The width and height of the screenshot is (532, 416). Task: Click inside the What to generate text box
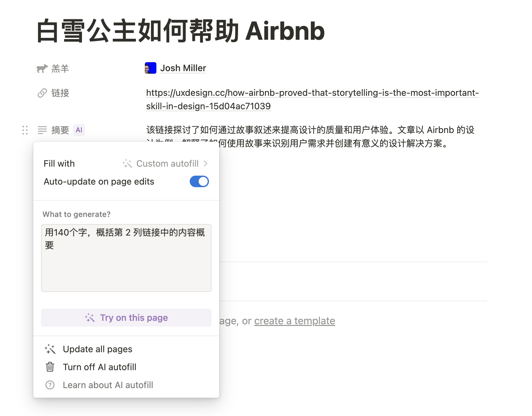(x=126, y=258)
